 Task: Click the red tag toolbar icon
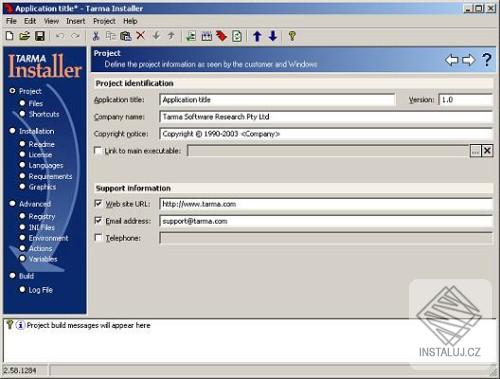pyautogui.click(x=222, y=36)
